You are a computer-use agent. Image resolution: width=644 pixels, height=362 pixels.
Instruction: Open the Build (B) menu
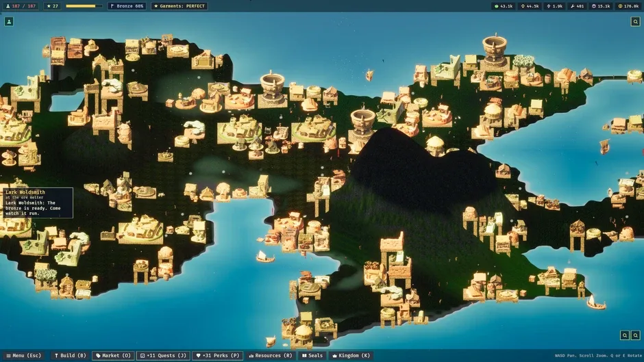(x=71, y=355)
